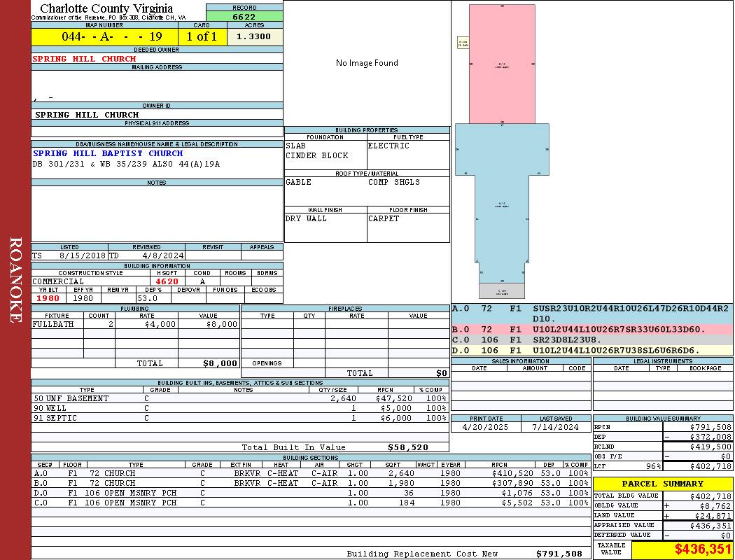Click the red H SQFT value 4620
Image resolution: width=735 pixels, height=560 pixels.
click(167, 281)
